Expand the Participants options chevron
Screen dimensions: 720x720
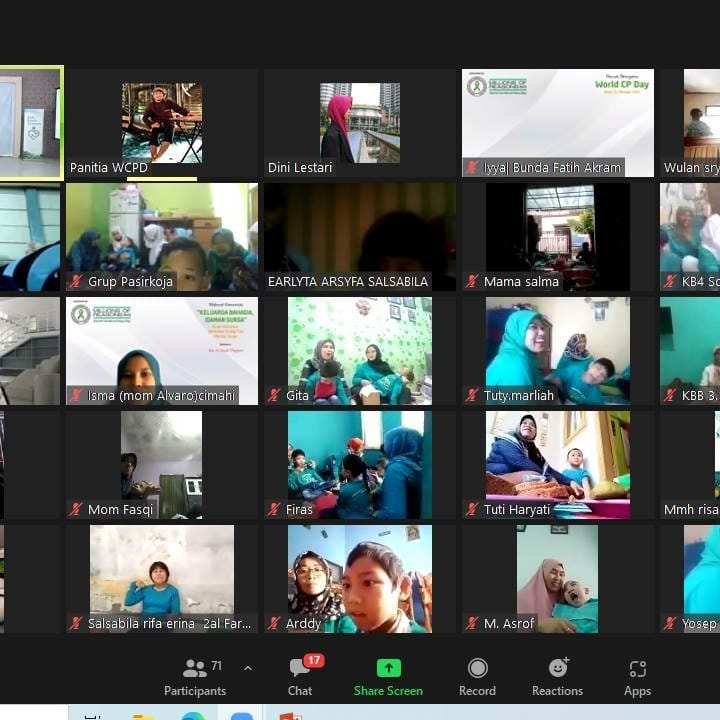pyautogui.click(x=248, y=669)
